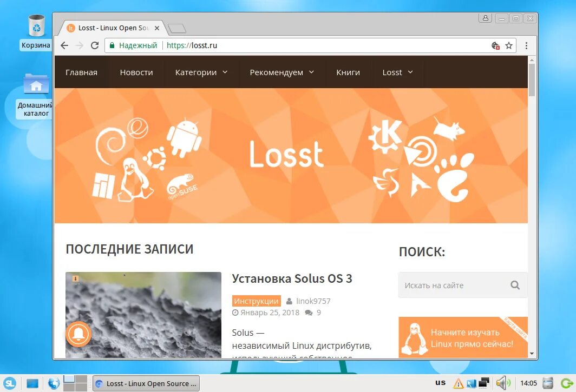Image resolution: width=576 pixels, height=392 pixels.
Task: Open the browser user profile button
Action: coord(485,18)
